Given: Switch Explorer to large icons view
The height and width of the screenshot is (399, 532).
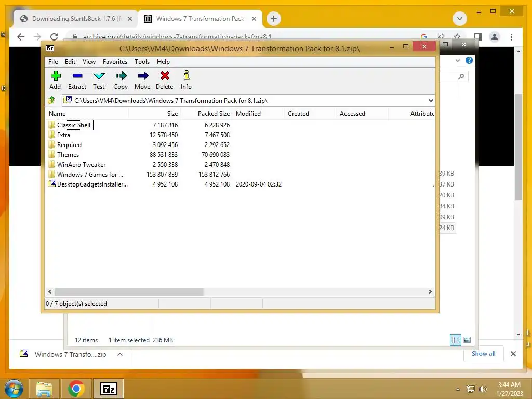Looking at the screenshot, I should coord(467,340).
